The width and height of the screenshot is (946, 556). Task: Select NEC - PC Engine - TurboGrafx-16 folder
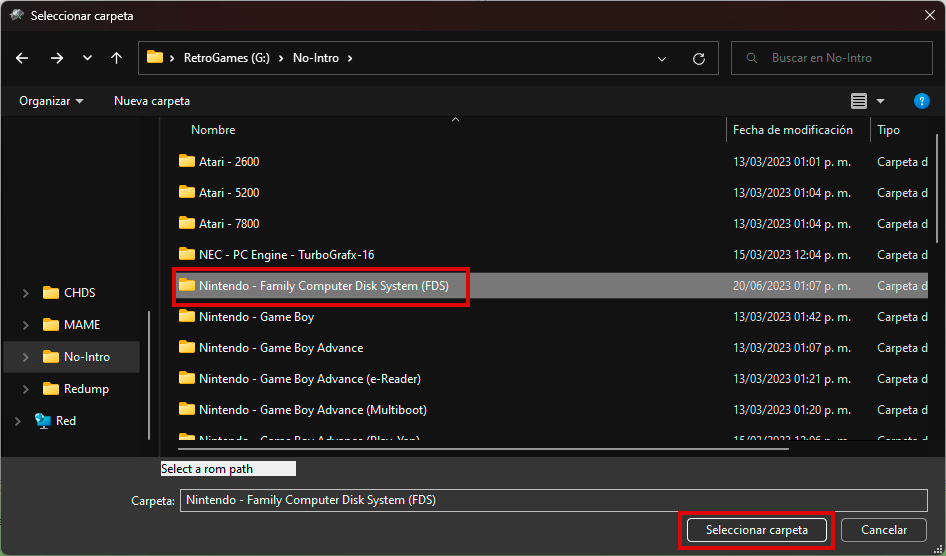point(287,255)
